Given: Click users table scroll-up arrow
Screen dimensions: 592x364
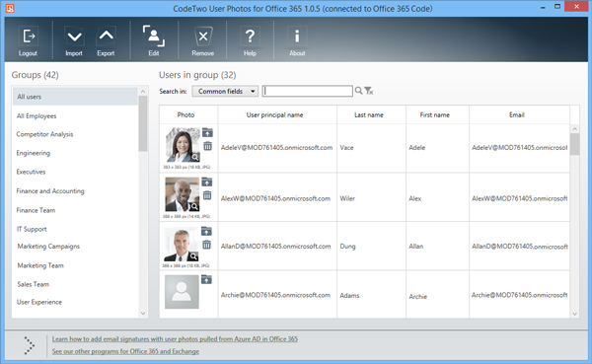Looking at the screenshot, I should tap(574, 129).
